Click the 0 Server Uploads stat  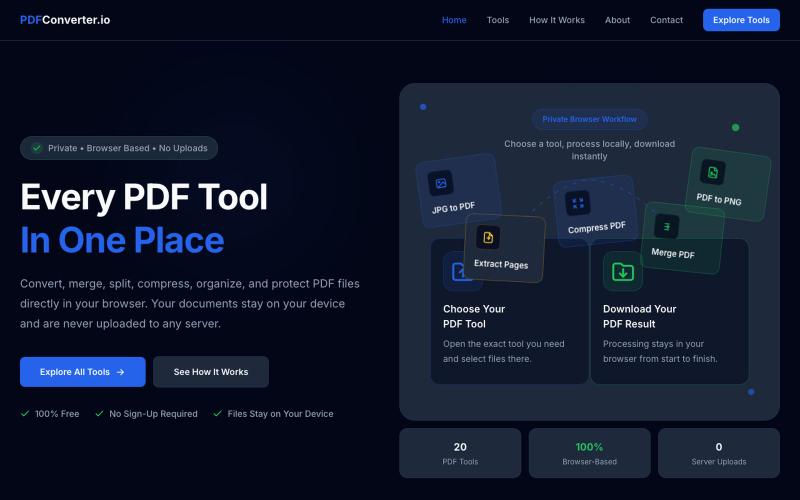point(719,453)
